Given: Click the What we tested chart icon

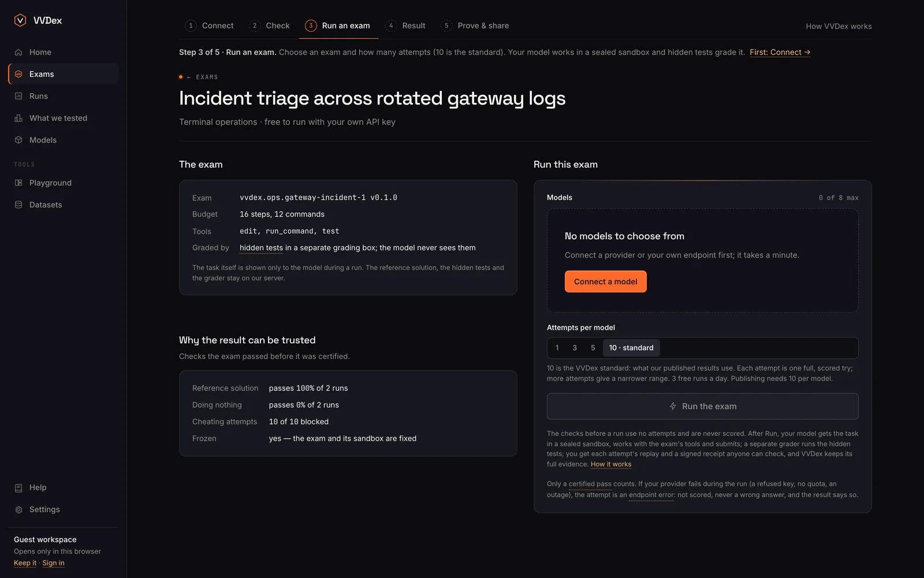Looking at the screenshot, I should (18, 118).
